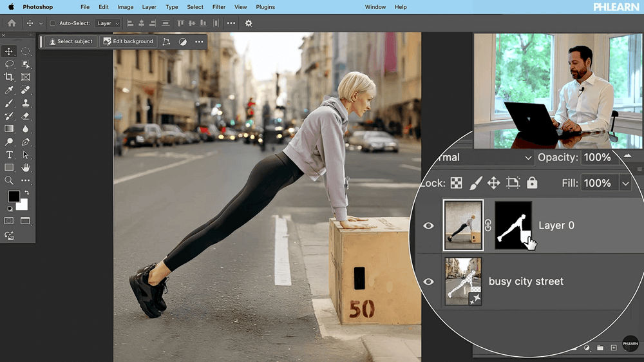Choose the Eraser tool
The height and width of the screenshot is (362, 644).
point(26,116)
